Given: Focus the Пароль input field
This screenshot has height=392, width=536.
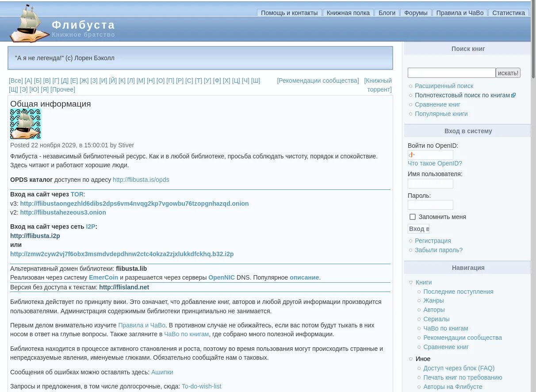Looking at the screenshot, I should (430, 205).
